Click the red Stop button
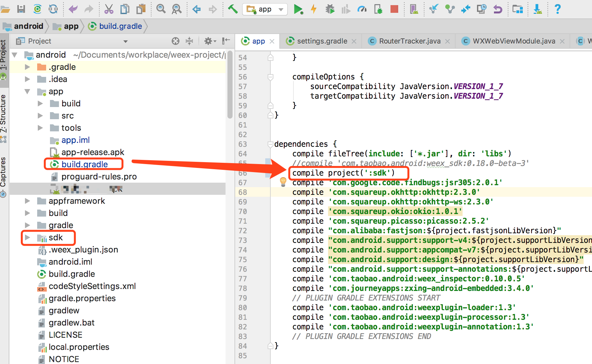The height and width of the screenshot is (364, 592). click(x=394, y=9)
